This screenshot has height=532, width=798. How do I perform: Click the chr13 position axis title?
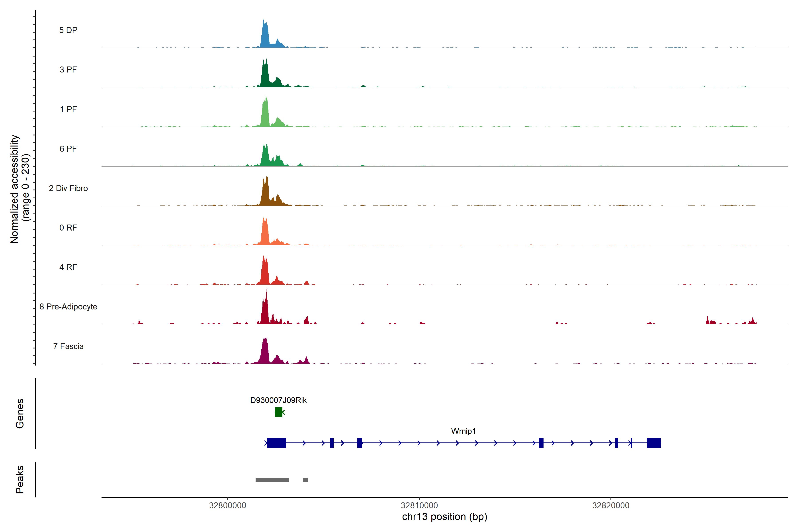tap(444, 517)
